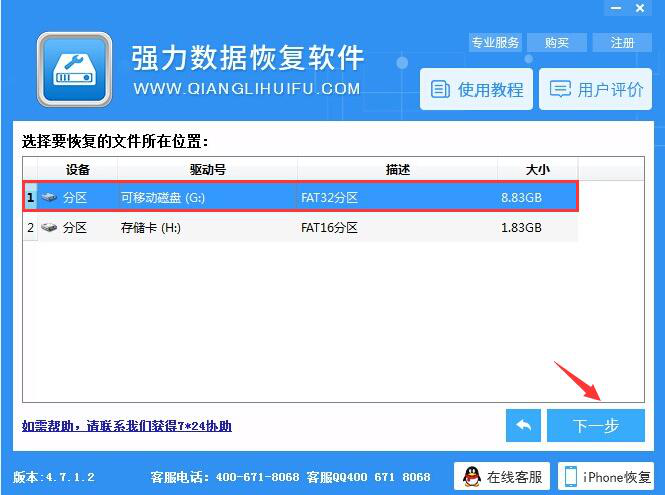Click the back arrow button
The height and width of the screenshot is (495, 665).
pyautogui.click(x=523, y=425)
